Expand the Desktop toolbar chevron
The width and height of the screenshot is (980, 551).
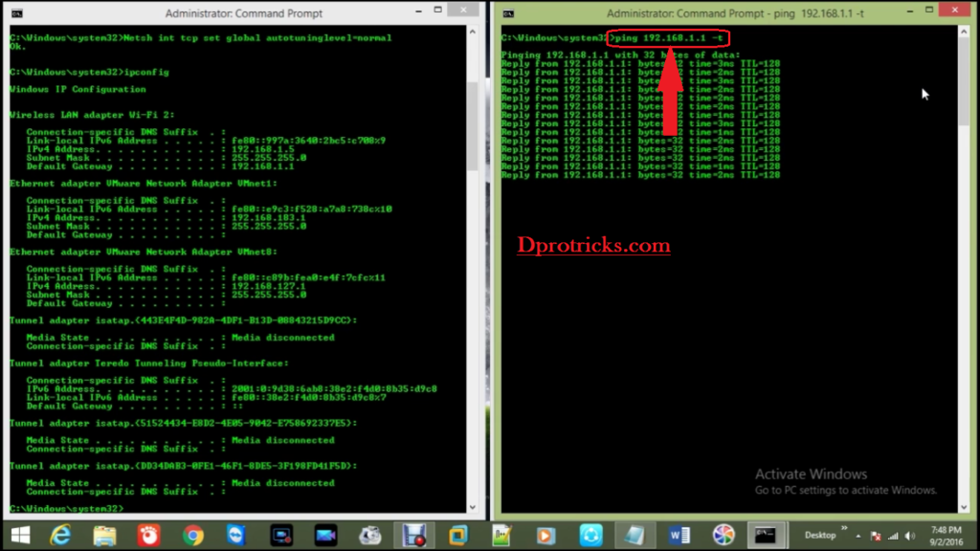point(844,528)
